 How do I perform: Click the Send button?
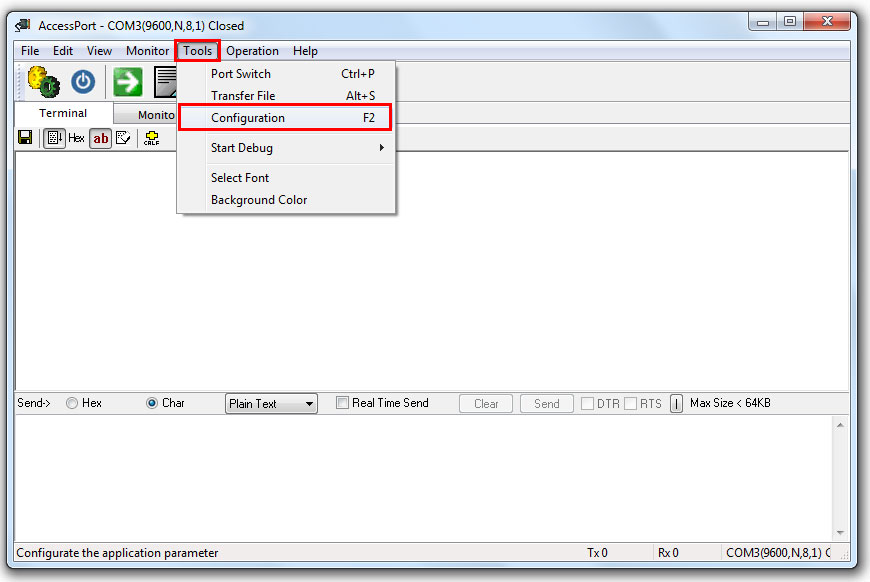(547, 404)
